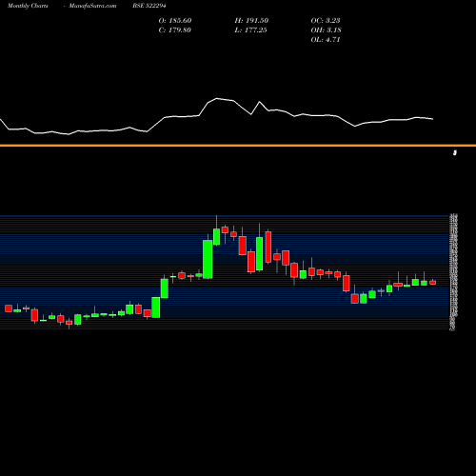Click the 'OL: 4.71' value
The width and height of the screenshot is (476, 476).
(326, 40)
